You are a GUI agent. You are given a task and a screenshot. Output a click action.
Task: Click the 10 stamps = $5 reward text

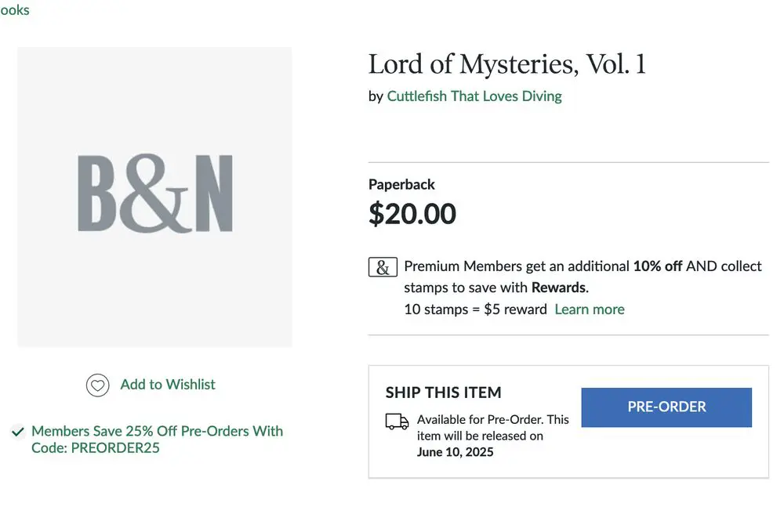pyautogui.click(x=475, y=309)
